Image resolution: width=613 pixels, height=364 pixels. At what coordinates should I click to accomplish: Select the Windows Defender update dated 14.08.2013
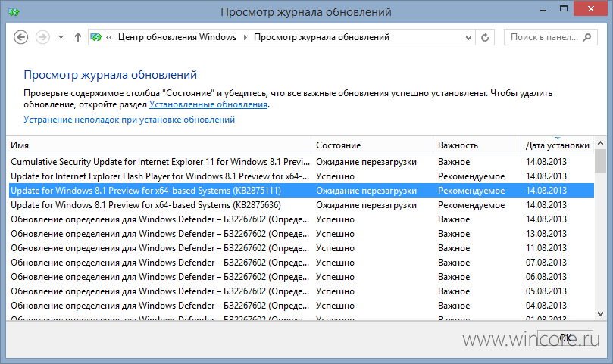301,219
